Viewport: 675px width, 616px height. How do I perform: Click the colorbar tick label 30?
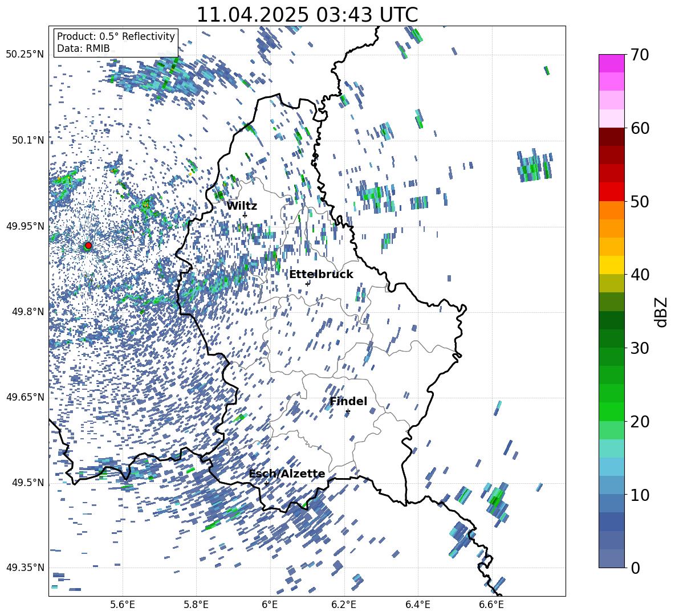[x=639, y=348]
